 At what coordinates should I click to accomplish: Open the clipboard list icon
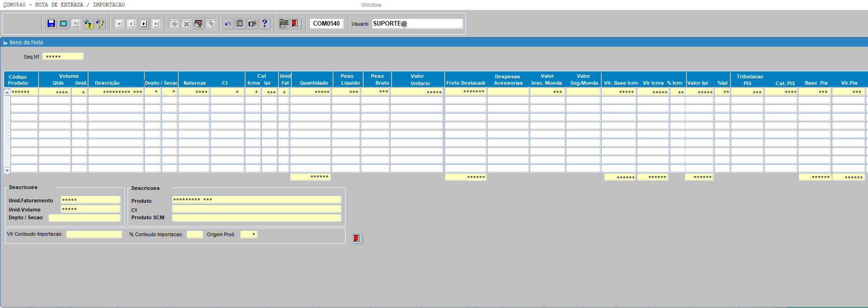click(x=240, y=24)
